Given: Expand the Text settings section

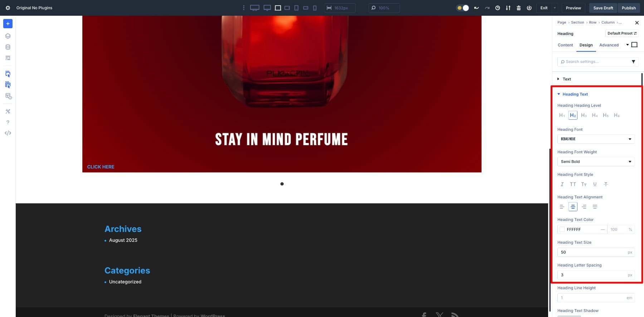Looking at the screenshot, I should 567,79.
